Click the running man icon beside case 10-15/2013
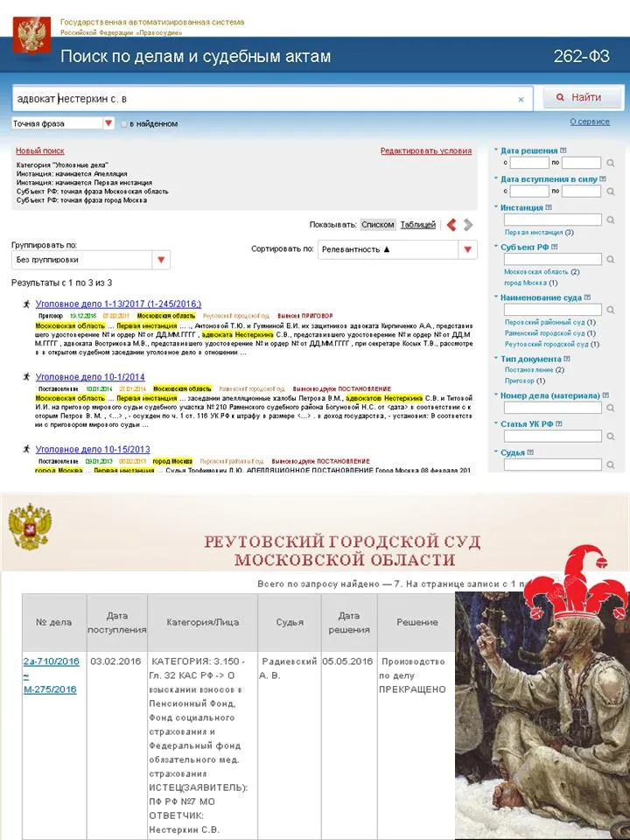The height and width of the screenshot is (840, 630). (26, 449)
